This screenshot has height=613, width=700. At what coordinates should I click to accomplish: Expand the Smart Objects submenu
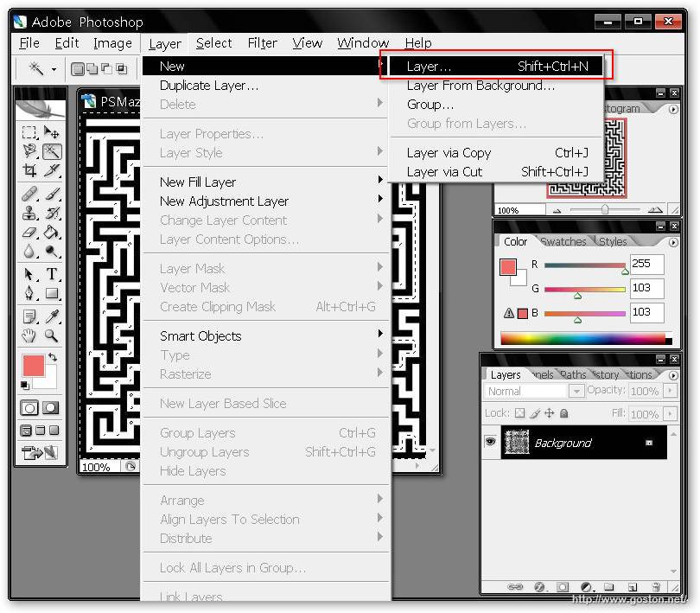click(266, 336)
